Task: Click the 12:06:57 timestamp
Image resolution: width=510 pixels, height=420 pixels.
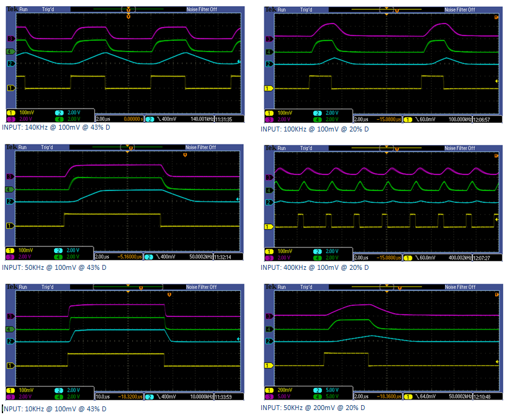Action: (481, 120)
